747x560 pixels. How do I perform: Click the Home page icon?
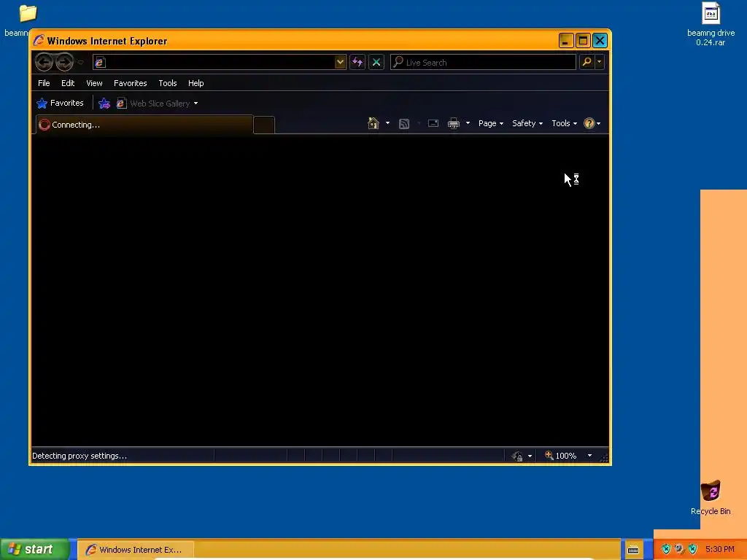click(x=373, y=123)
